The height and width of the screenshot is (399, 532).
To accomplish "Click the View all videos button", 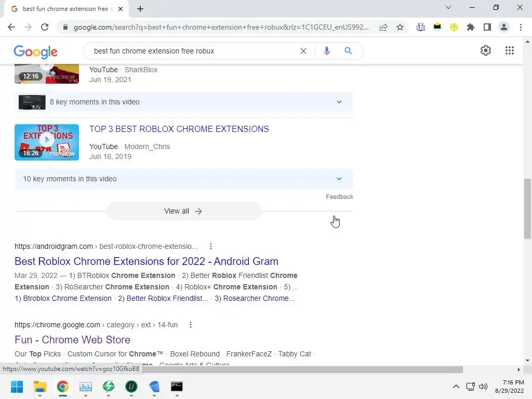I will tap(183, 211).
